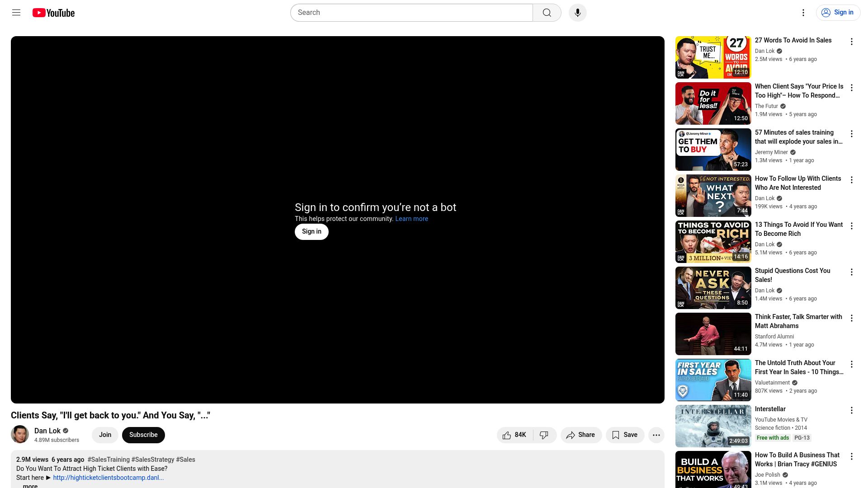Dislike the video with thumbs down
The width and height of the screenshot is (868, 488).
click(x=544, y=435)
